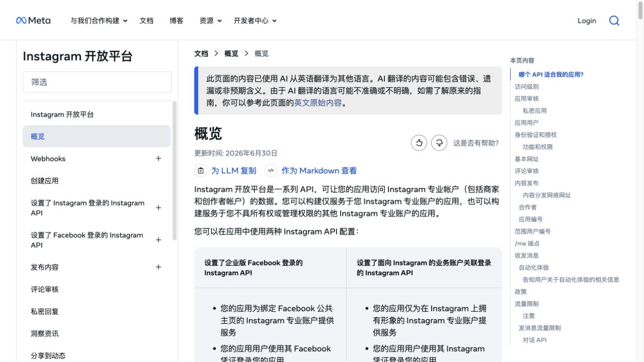
Task: Open the search magnifier icon
Action: coord(614,20)
